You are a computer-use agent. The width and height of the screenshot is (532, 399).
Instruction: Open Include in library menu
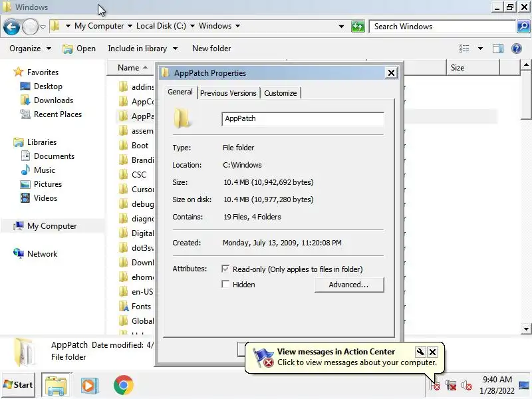pyautogui.click(x=143, y=49)
